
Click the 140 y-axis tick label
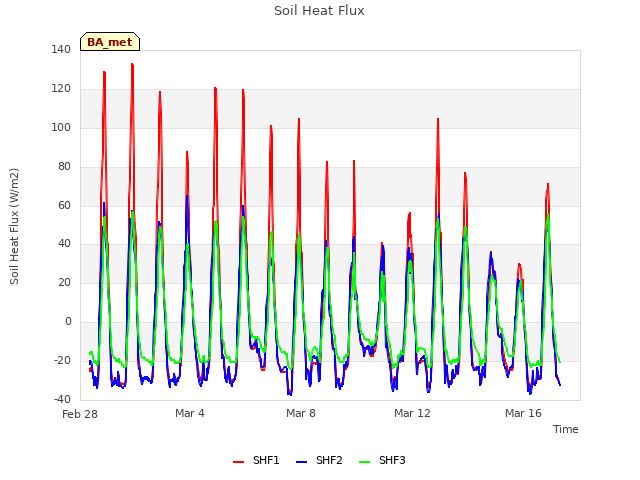pos(61,49)
